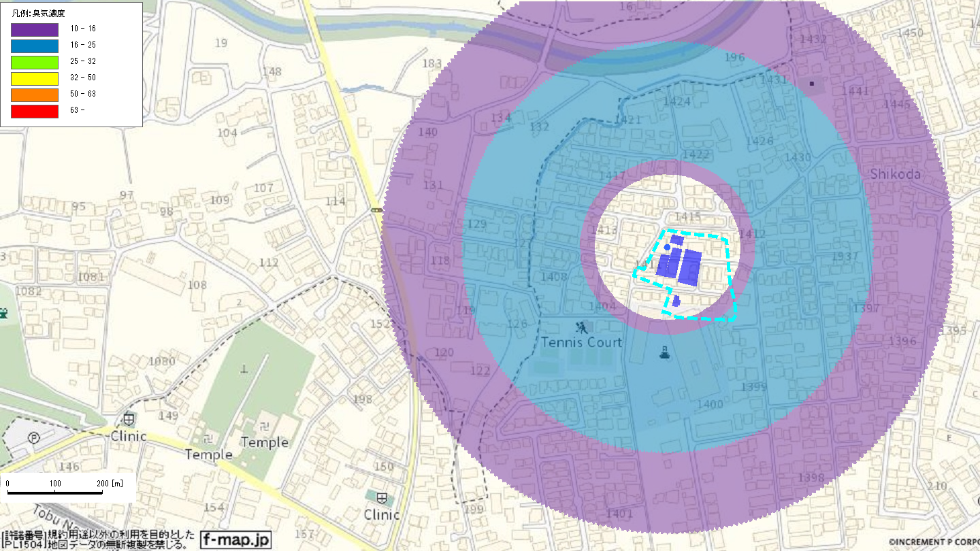Click lot number 122

480,371
